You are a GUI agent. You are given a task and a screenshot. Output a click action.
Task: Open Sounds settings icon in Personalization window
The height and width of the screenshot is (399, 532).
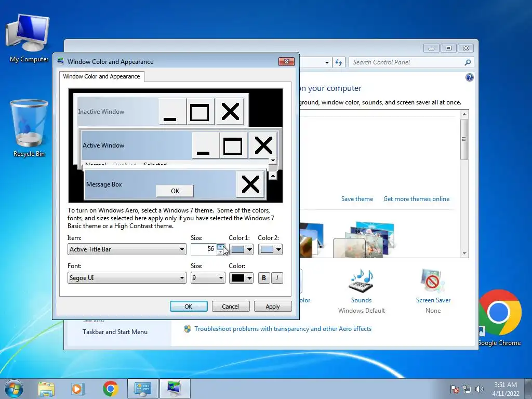(361, 281)
